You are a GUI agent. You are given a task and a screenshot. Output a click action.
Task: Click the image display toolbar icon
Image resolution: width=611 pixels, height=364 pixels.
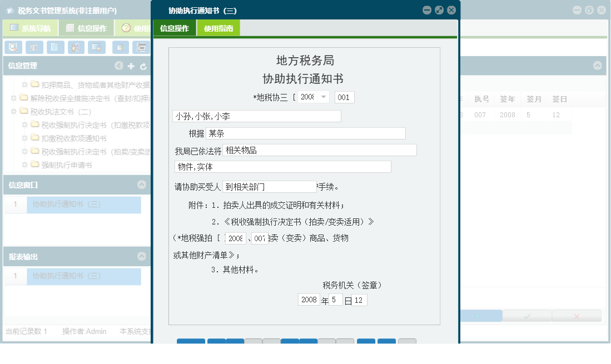point(96,47)
